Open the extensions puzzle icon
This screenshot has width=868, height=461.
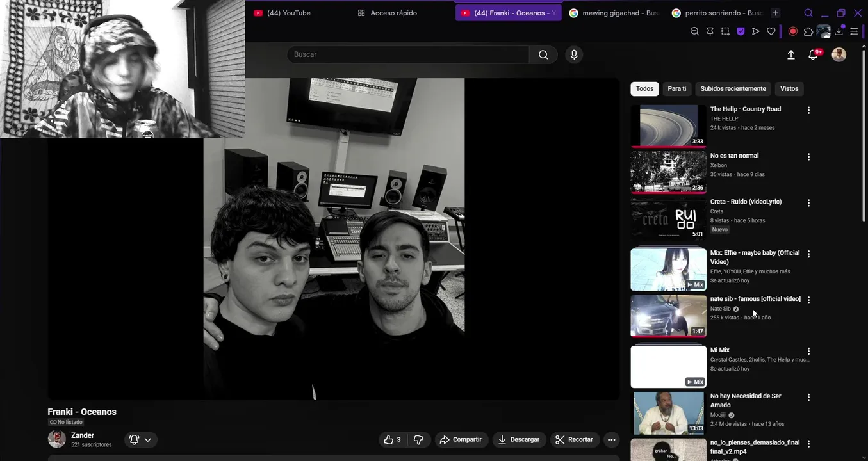click(x=808, y=31)
